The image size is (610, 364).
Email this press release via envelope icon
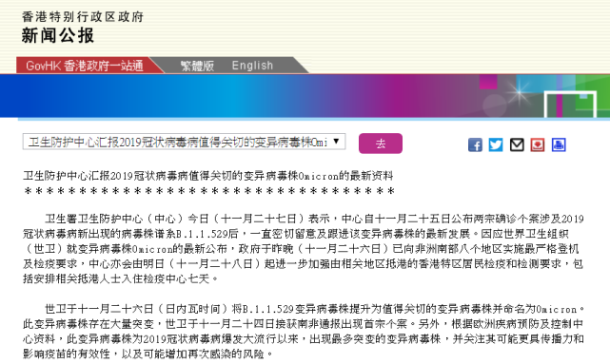pos(517,144)
